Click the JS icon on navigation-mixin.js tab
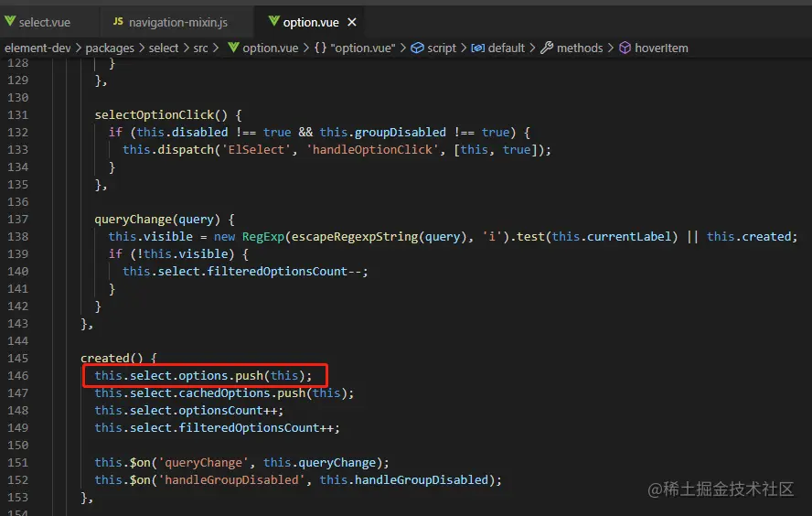 click(x=118, y=21)
